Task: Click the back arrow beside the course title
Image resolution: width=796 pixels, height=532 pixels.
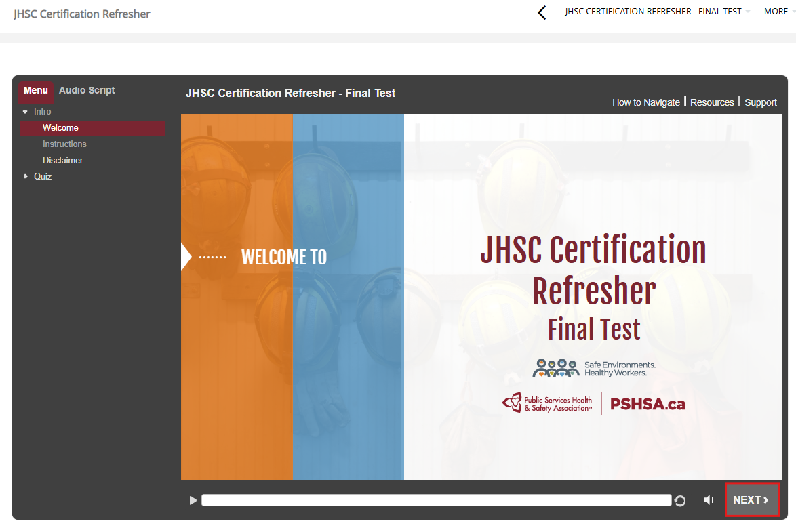Action: pos(542,12)
